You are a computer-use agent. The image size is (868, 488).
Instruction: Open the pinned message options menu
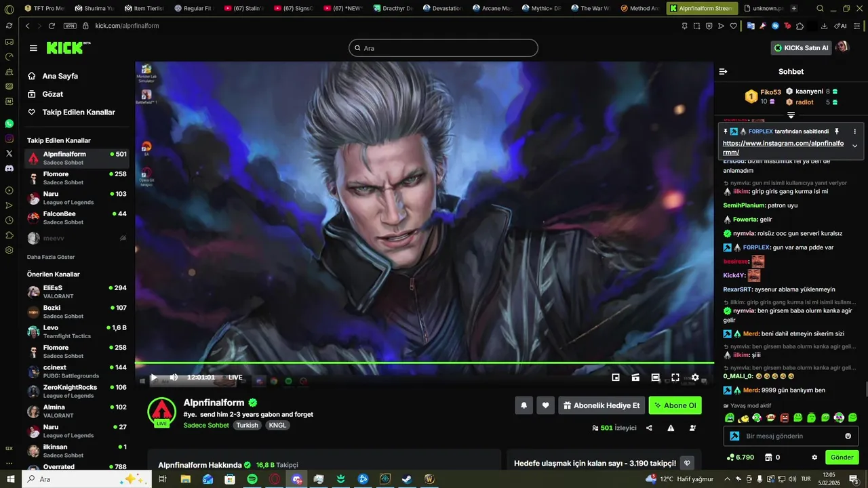854,131
